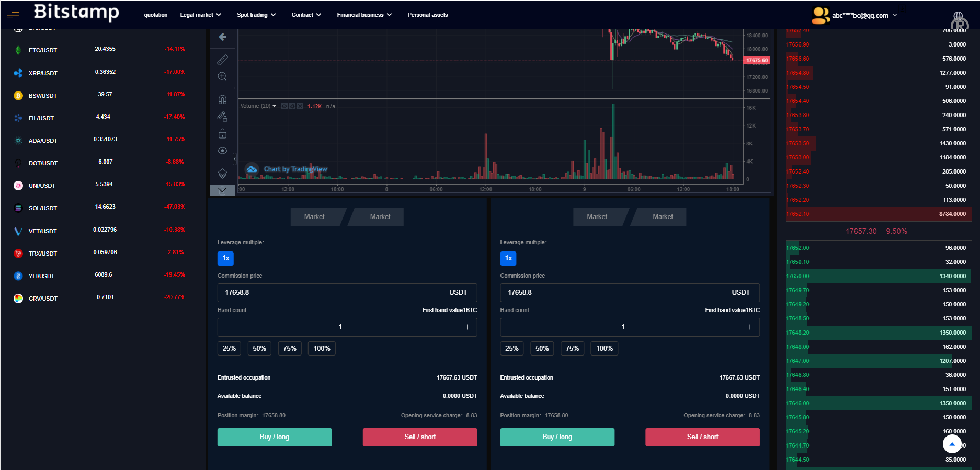Toggle hide all drawings eye icon
Viewport: 980px width, 470px height.
[222, 151]
